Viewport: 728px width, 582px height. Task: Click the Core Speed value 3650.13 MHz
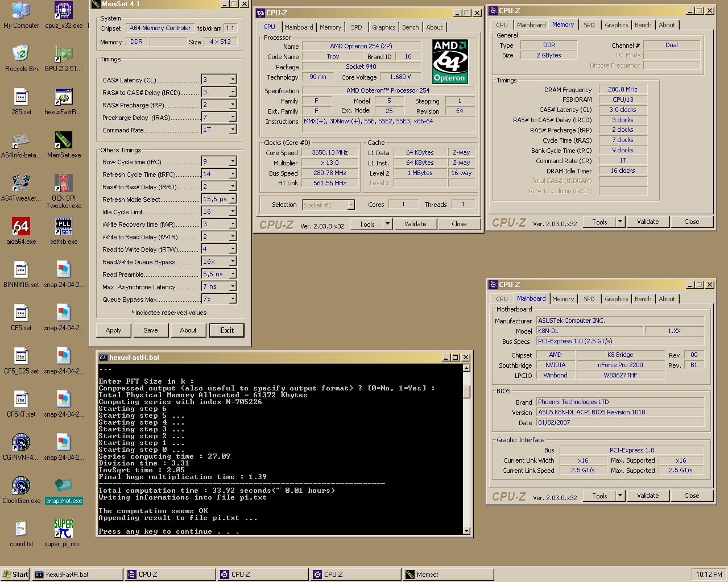pos(330,152)
